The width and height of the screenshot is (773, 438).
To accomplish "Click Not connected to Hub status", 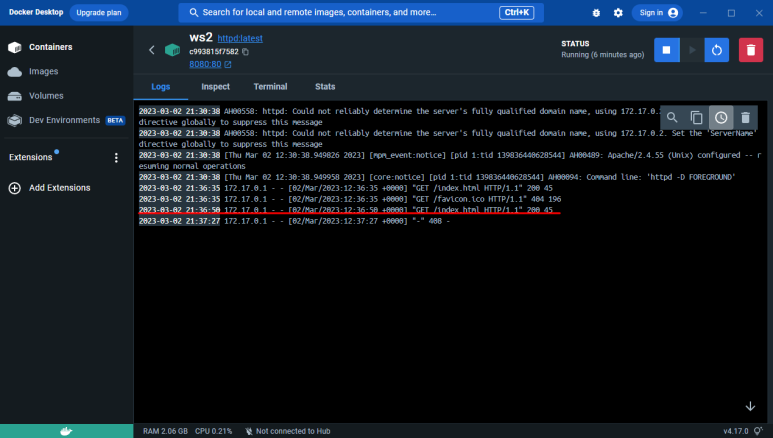I will click(x=288, y=432).
